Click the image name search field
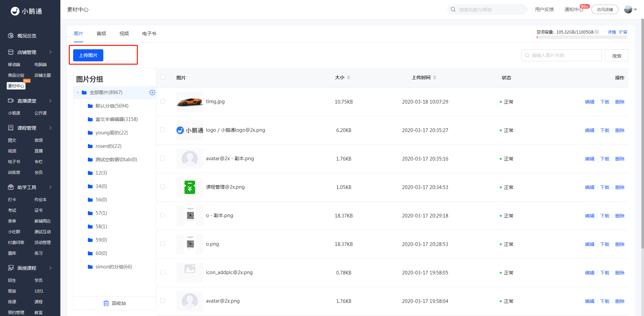 (561, 55)
